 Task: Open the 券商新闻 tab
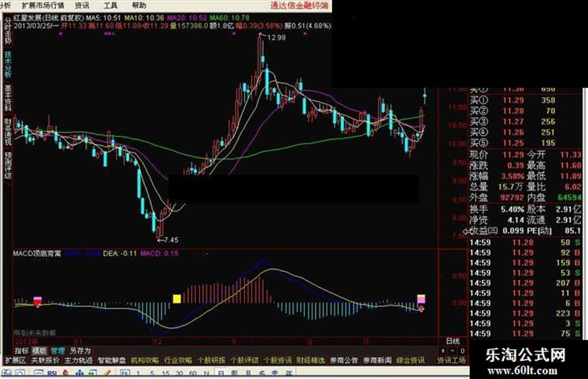pos(377,360)
